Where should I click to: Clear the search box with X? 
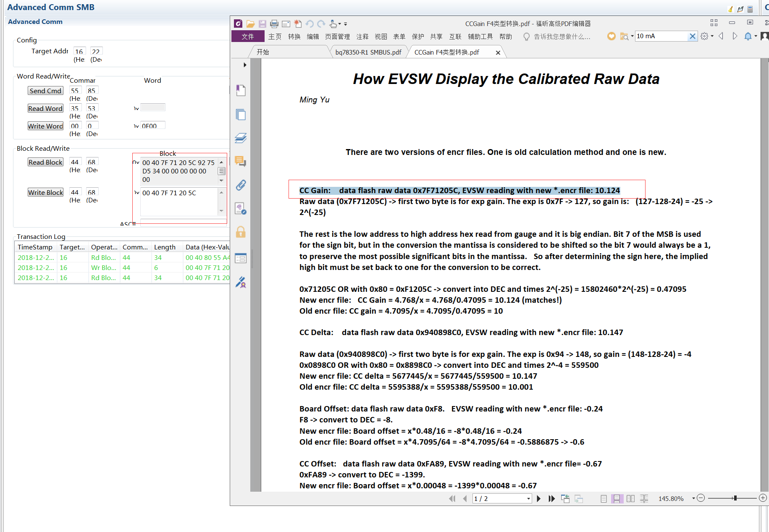693,36
